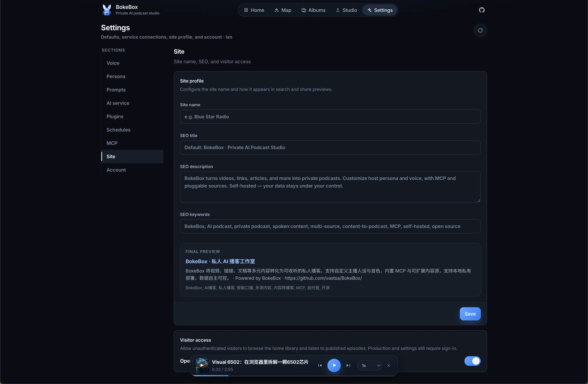Click the final preview title link
The image size is (588, 384).
(220, 261)
